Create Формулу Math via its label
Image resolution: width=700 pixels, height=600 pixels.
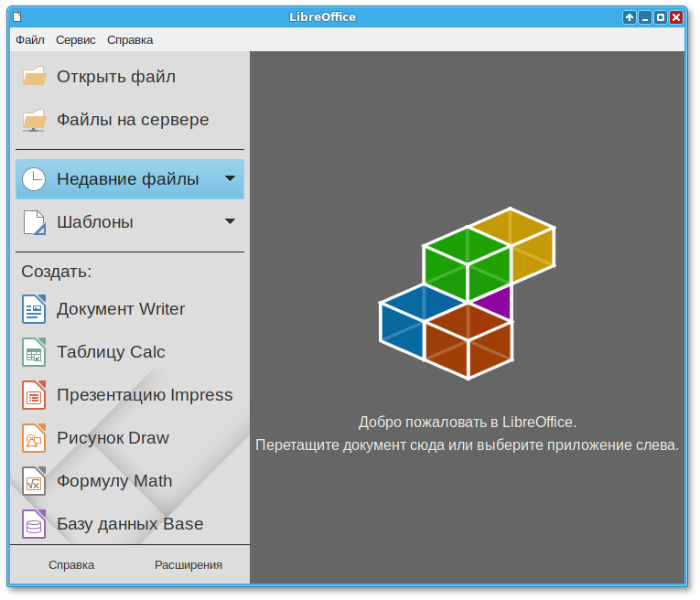(114, 481)
